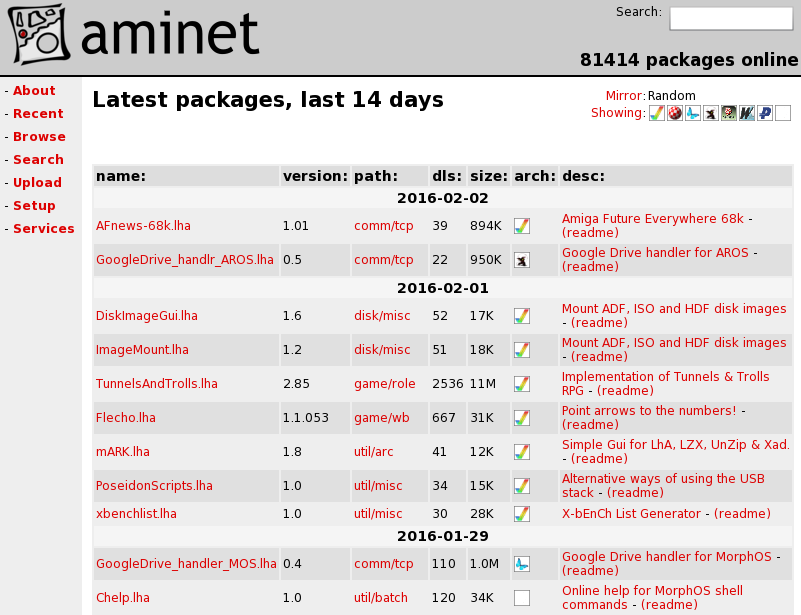Open the xbenchlist.lha link
Image resolution: width=801 pixels, height=615 pixels.
(136, 513)
